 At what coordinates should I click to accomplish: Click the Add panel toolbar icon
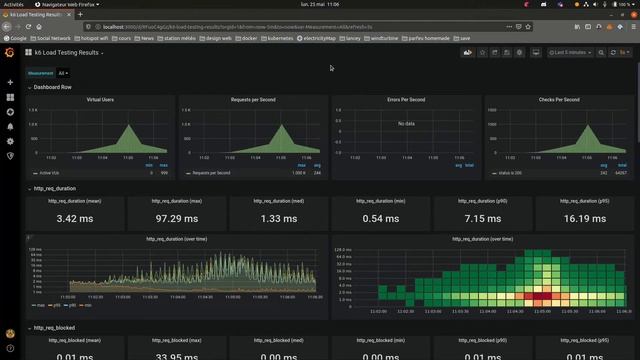tap(468, 53)
